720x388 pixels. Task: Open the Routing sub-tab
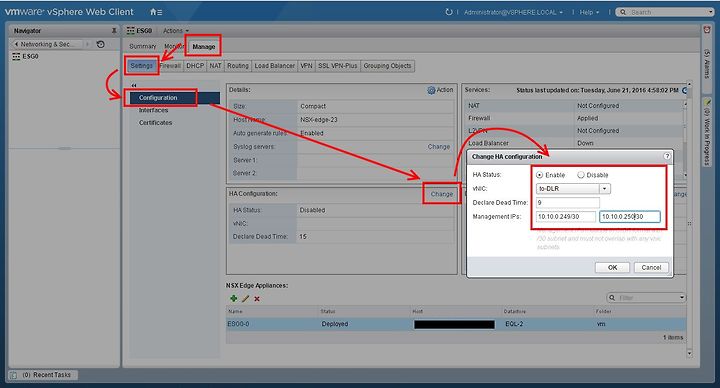238,66
